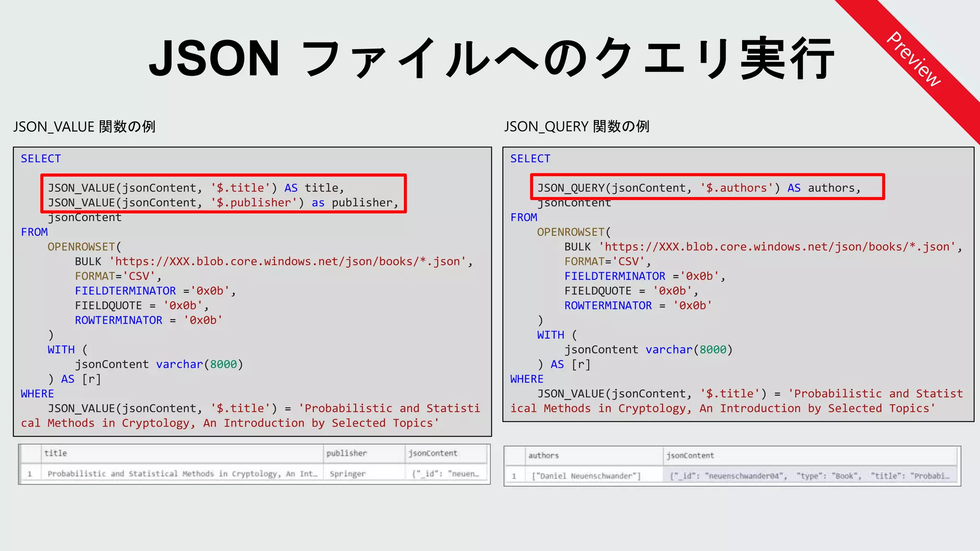Click the {"_id": "neuen… cell in left results
Viewport: 980px width, 551px height.
pyautogui.click(x=446, y=474)
